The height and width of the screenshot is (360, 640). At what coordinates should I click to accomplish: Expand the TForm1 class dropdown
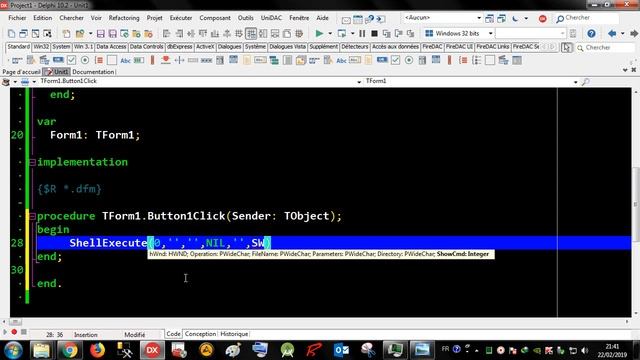(x=576, y=82)
